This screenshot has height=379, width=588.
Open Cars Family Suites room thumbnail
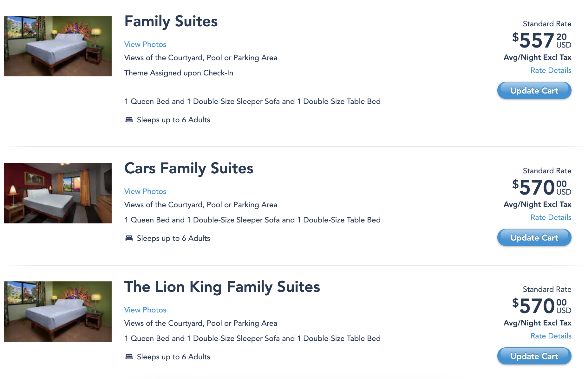pyautogui.click(x=58, y=193)
